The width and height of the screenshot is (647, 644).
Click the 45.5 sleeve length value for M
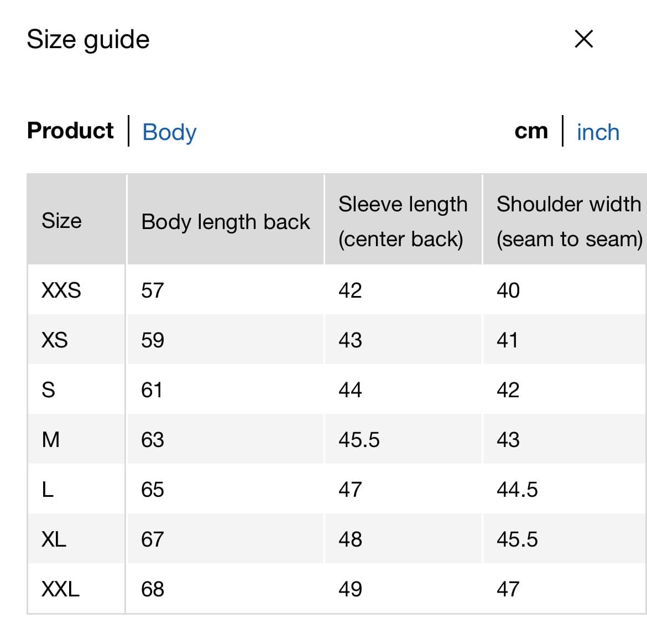[359, 440]
